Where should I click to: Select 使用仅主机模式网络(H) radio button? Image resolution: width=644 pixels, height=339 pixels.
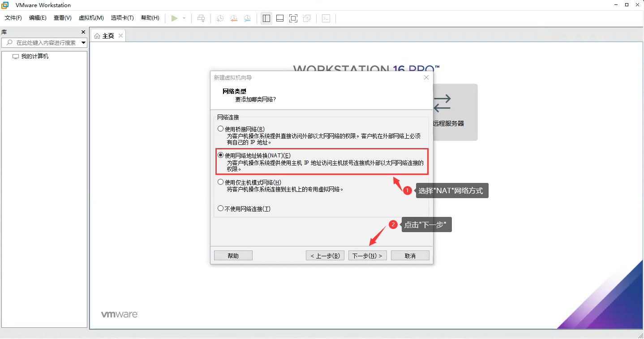(x=220, y=182)
